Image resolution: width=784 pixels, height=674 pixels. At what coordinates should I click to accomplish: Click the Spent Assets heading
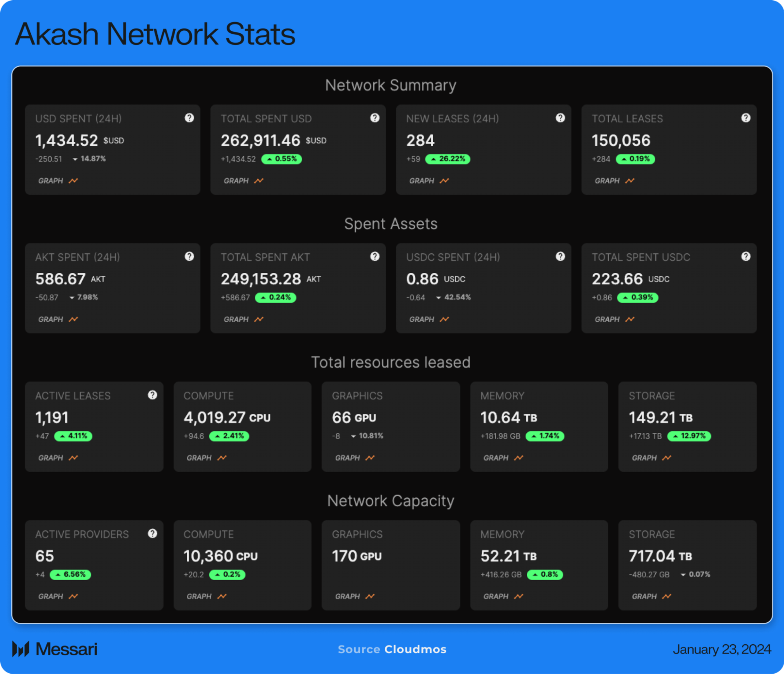391,224
